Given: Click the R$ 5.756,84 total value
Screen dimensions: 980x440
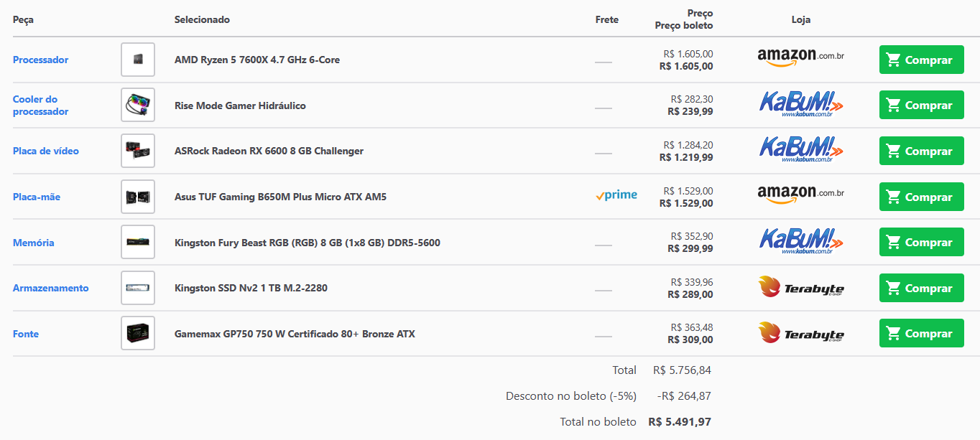Looking at the screenshot, I should coord(682,370).
